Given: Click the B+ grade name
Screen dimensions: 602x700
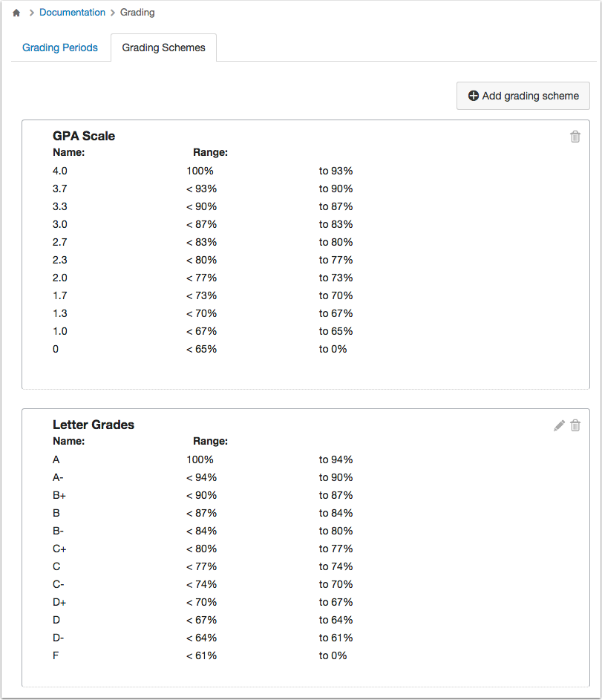Looking at the screenshot, I should (x=59, y=496).
